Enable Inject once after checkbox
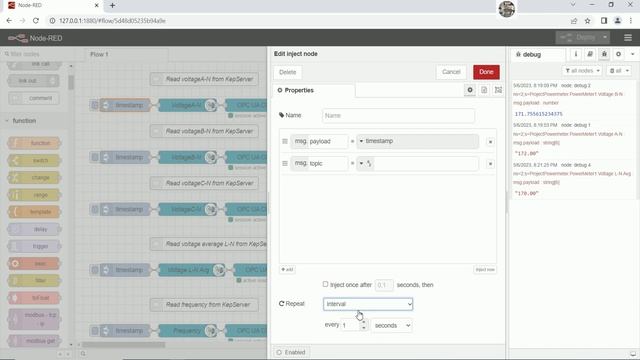 325,284
